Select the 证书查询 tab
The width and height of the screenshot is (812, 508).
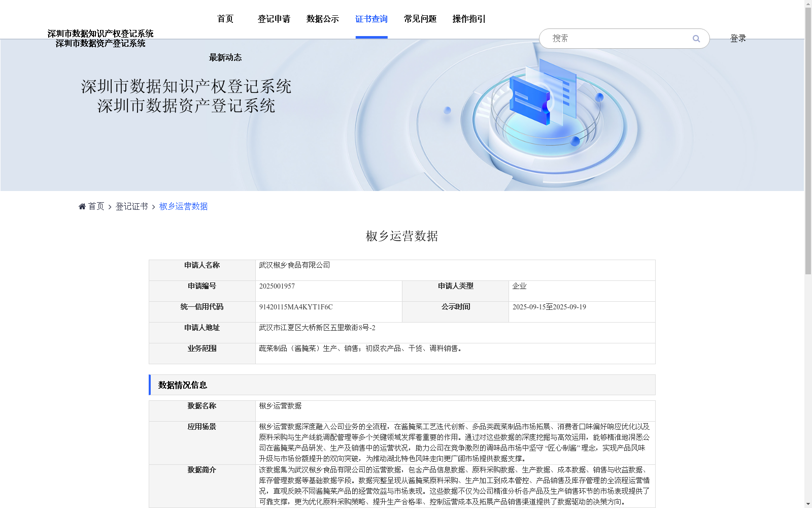(371, 19)
